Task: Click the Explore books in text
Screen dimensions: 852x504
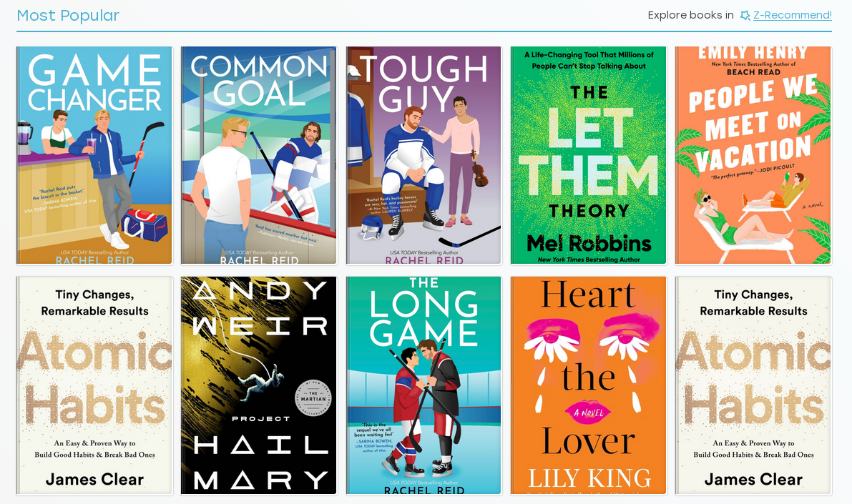Action: click(x=690, y=15)
